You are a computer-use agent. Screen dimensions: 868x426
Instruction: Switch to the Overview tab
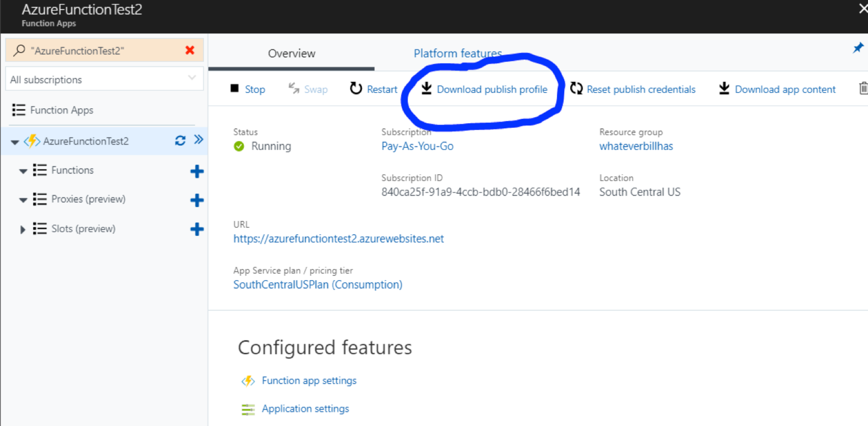pyautogui.click(x=292, y=53)
